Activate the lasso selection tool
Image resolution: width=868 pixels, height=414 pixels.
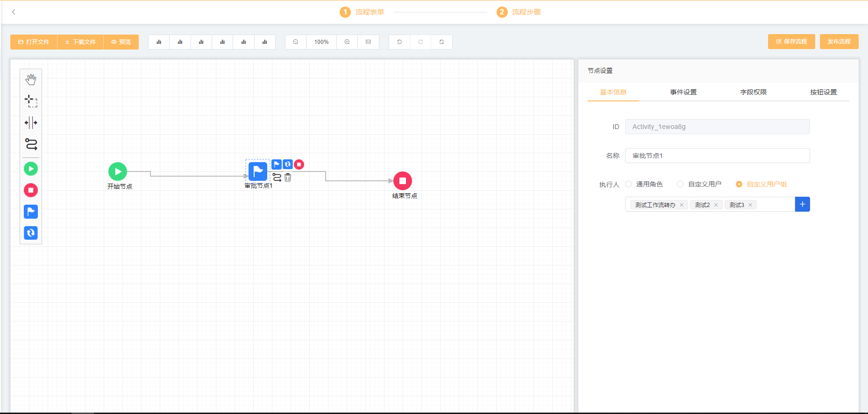point(31,101)
